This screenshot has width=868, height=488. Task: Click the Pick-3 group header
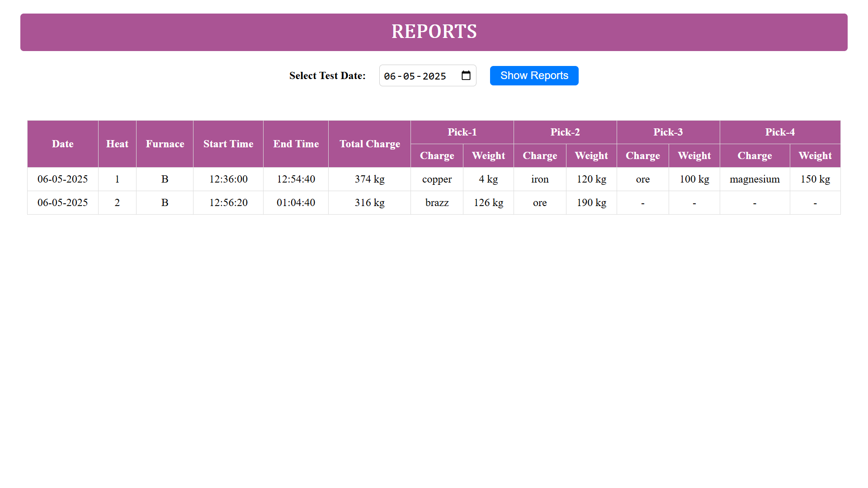click(668, 132)
